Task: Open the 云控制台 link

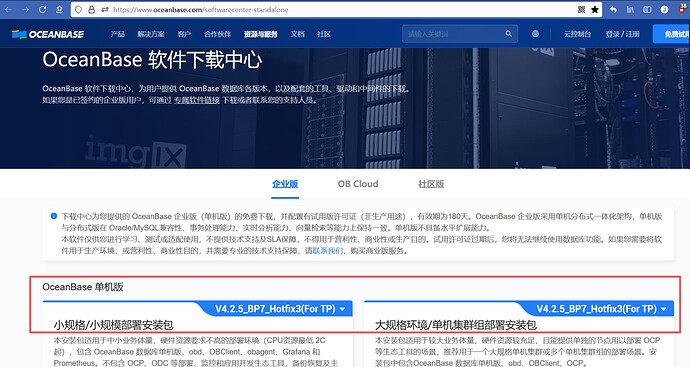Action: pos(577,34)
